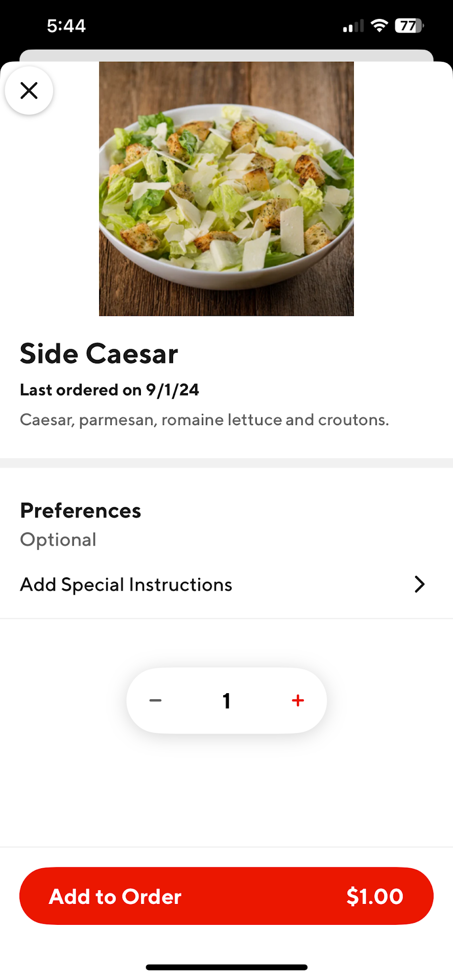Close the Side Caesar item sheet
Viewport: 453px width, 980px height.
[x=29, y=91]
